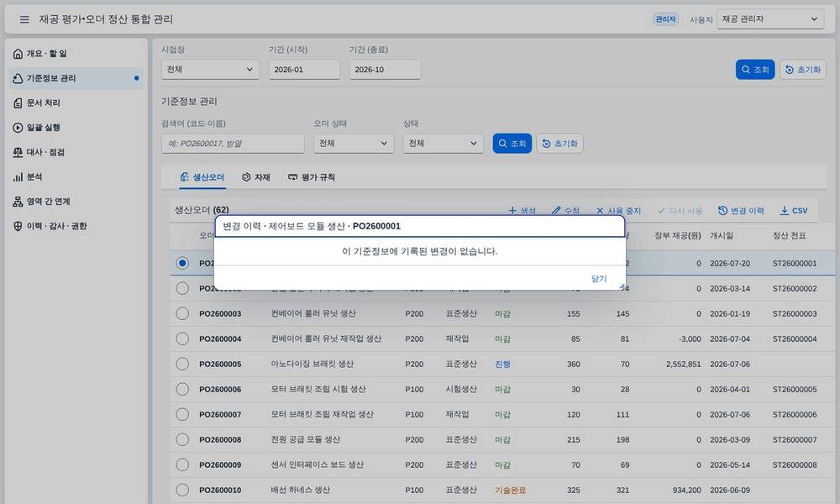
Task: Select radio button for PO2600007
Action: (x=182, y=414)
